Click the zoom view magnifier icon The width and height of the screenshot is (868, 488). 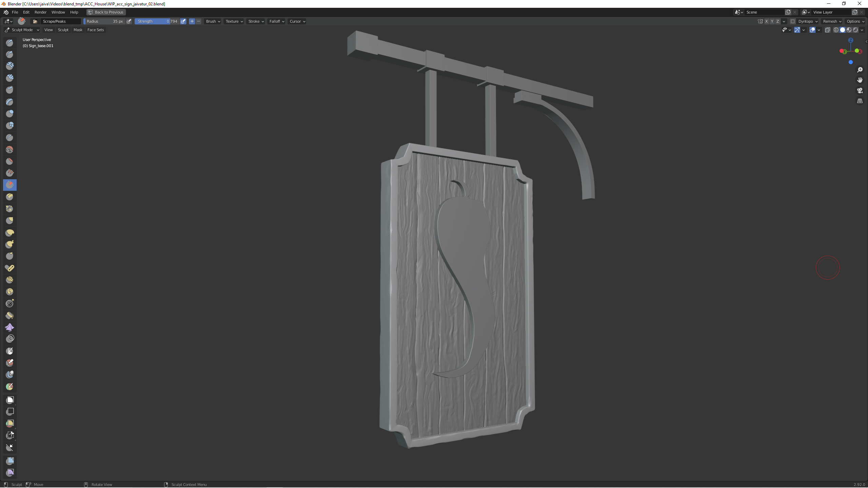coord(860,70)
